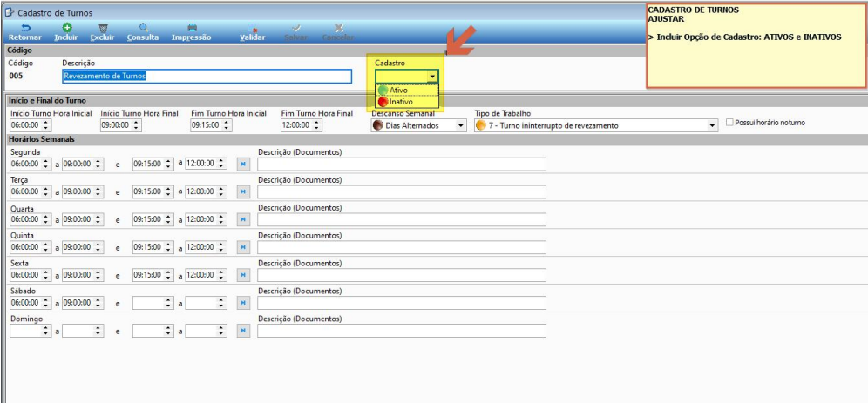The height and width of the screenshot is (403, 868).
Task: Click Sábado empty second start time field
Action: coord(153,303)
